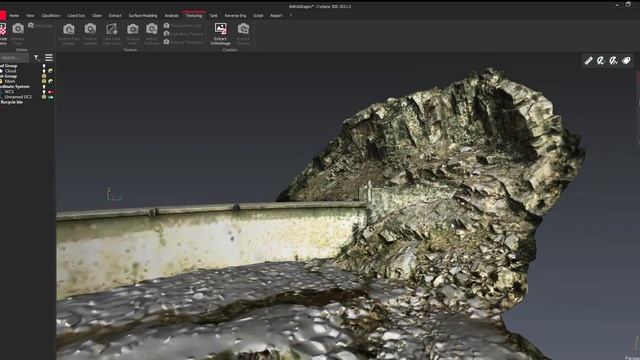Open the Surface Modeling tab

coord(143,16)
